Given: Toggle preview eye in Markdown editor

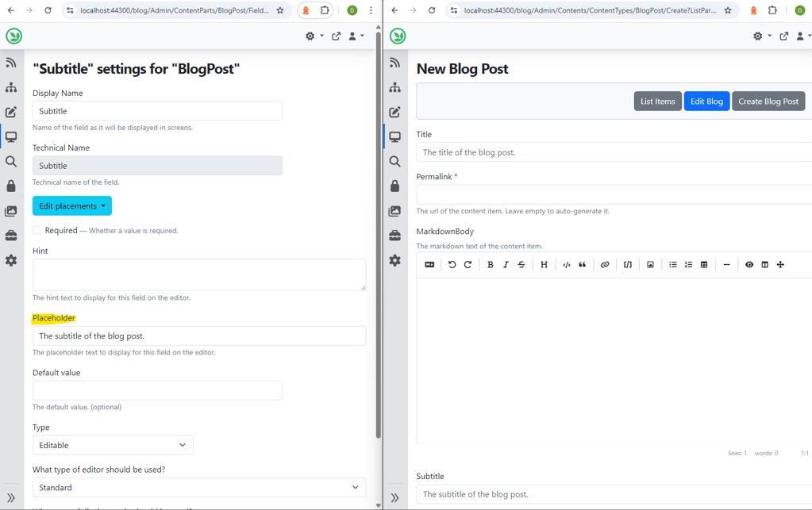Looking at the screenshot, I should pos(749,265).
